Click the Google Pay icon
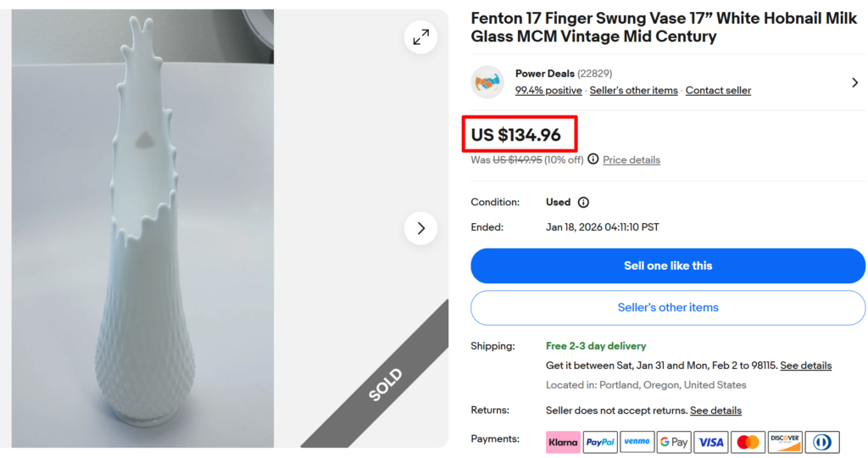 pos(674,442)
